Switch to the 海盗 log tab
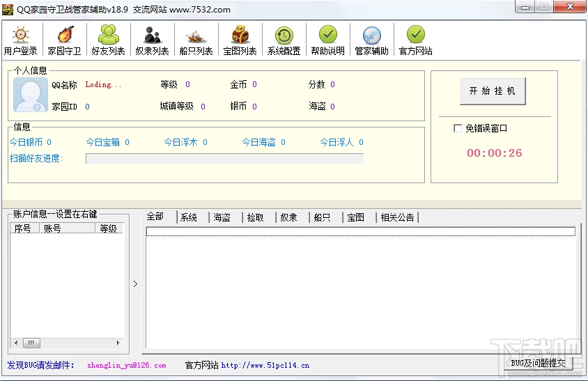 [x=222, y=217]
